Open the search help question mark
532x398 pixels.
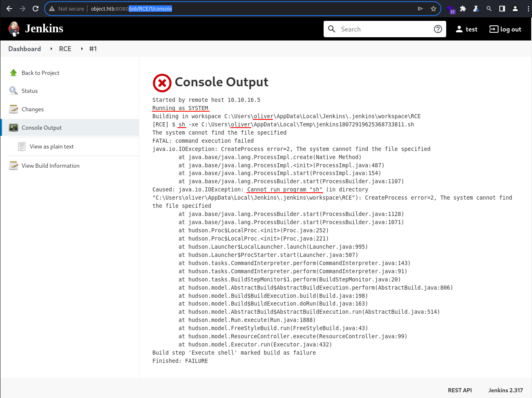click(x=438, y=29)
